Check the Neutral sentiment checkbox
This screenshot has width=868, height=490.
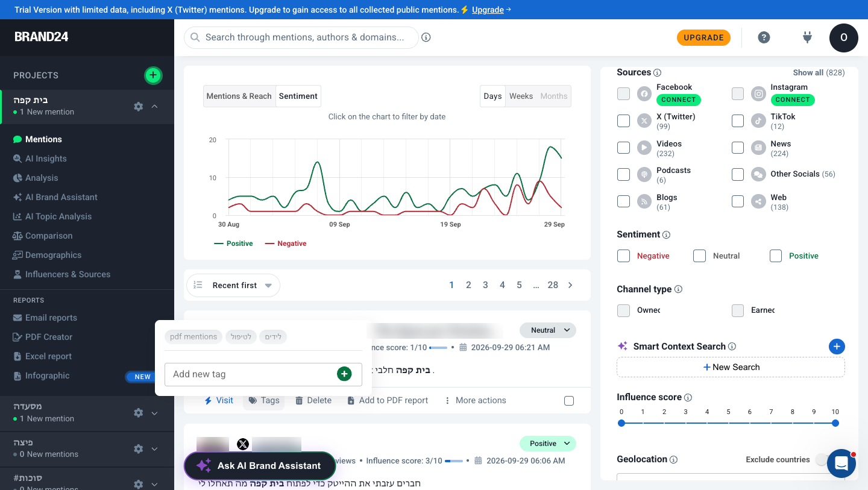(699, 256)
